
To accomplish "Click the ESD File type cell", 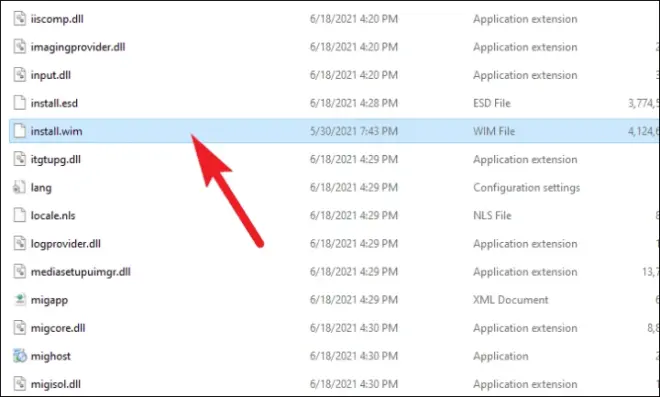I will point(492,103).
